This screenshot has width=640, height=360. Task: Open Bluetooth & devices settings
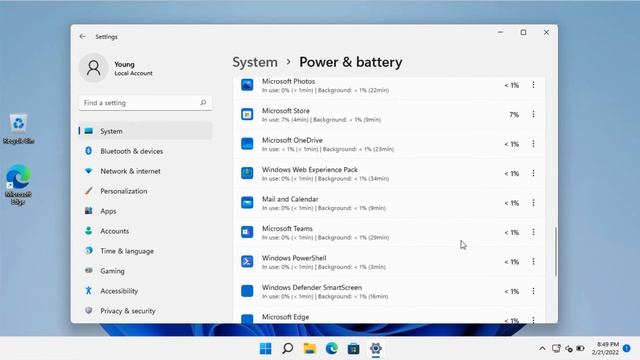(x=145, y=151)
